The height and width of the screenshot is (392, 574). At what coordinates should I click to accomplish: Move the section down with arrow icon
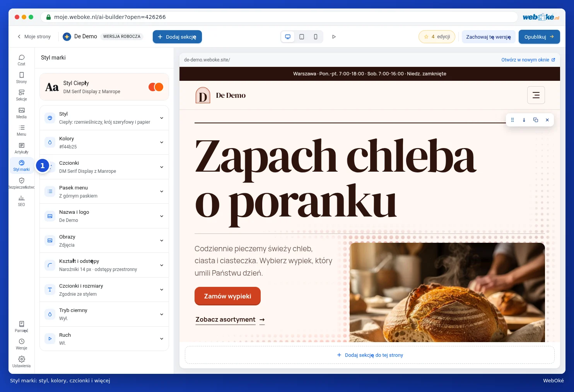(x=524, y=120)
